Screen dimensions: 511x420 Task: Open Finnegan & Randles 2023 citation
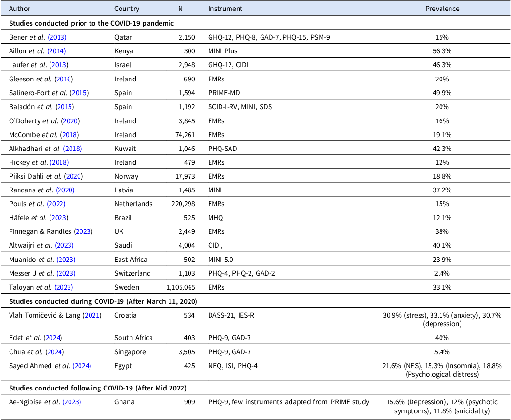pos(83,232)
